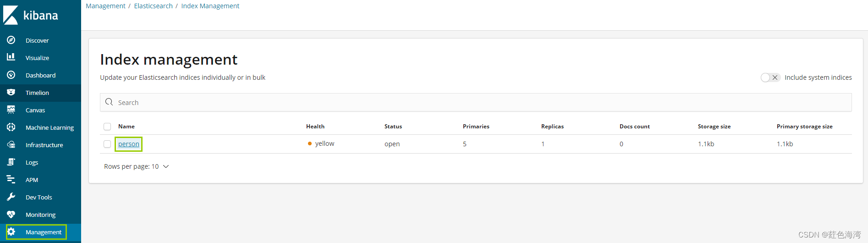This screenshot has height=243, width=868.
Task: Click primaries value 5
Action: (465, 144)
